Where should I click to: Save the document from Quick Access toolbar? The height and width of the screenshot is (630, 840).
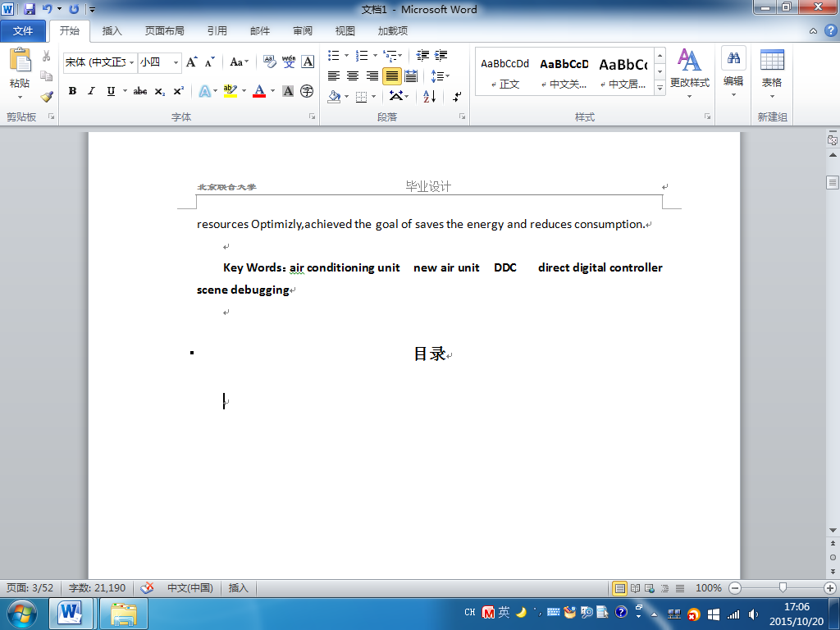click(30, 9)
